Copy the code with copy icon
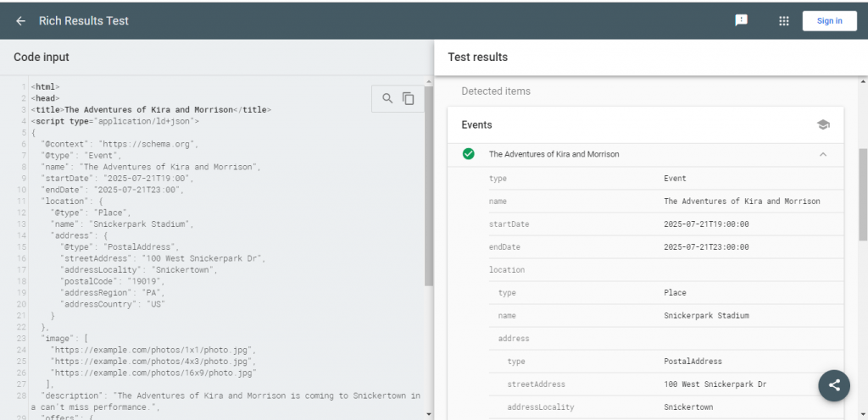Image resolution: width=868 pixels, height=420 pixels. click(x=409, y=98)
